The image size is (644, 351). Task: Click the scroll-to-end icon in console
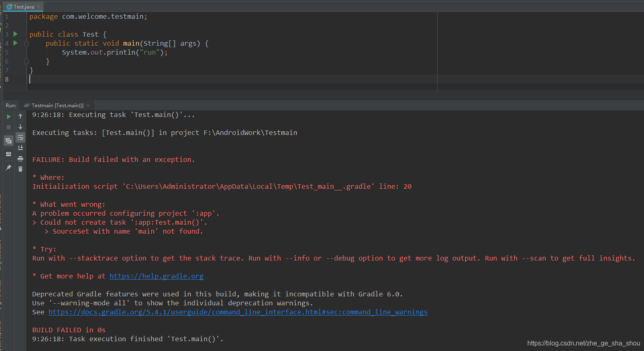[20, 148]
